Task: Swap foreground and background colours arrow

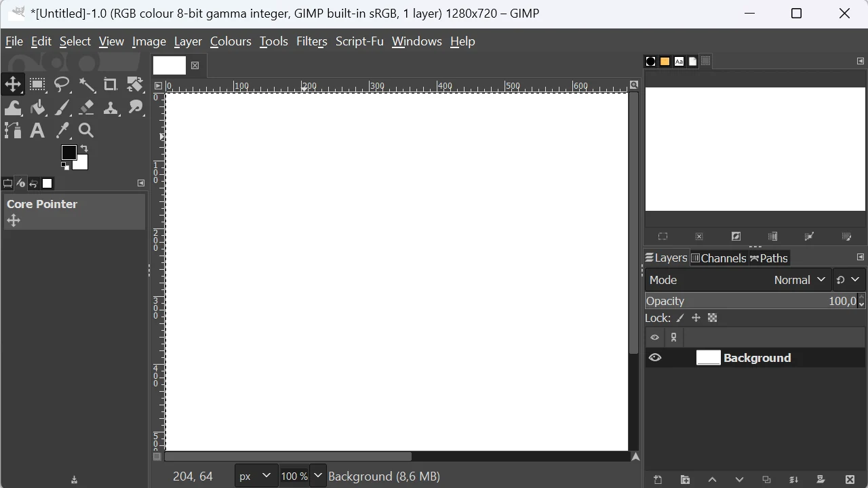Action: 84,148
